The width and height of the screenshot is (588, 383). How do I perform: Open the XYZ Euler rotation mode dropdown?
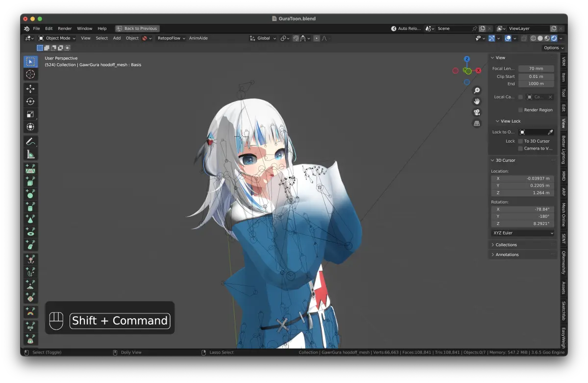(523, 233)
